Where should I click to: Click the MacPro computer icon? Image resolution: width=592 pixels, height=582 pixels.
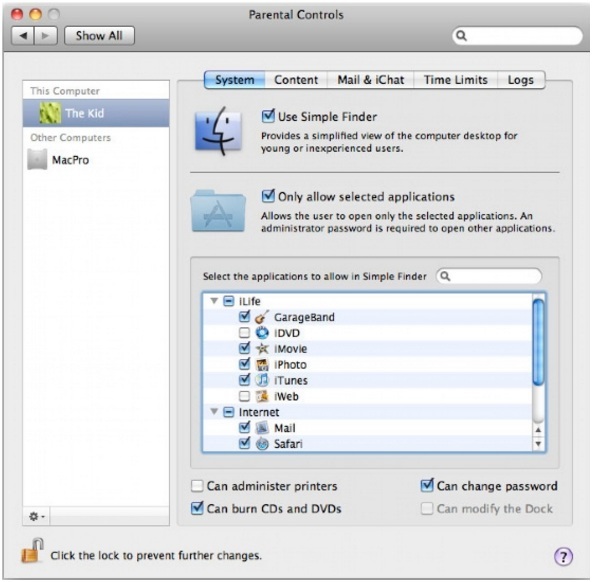37,159
